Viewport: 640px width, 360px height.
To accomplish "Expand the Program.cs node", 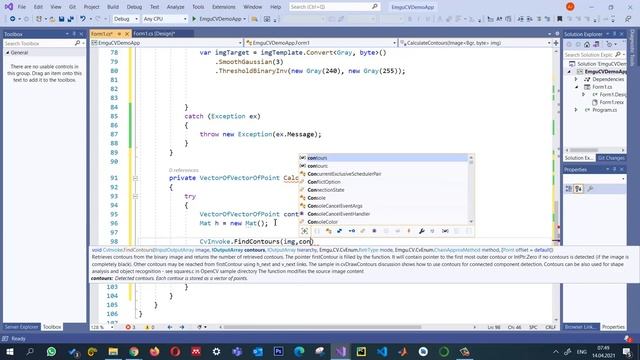I will [x=576, y=110].
